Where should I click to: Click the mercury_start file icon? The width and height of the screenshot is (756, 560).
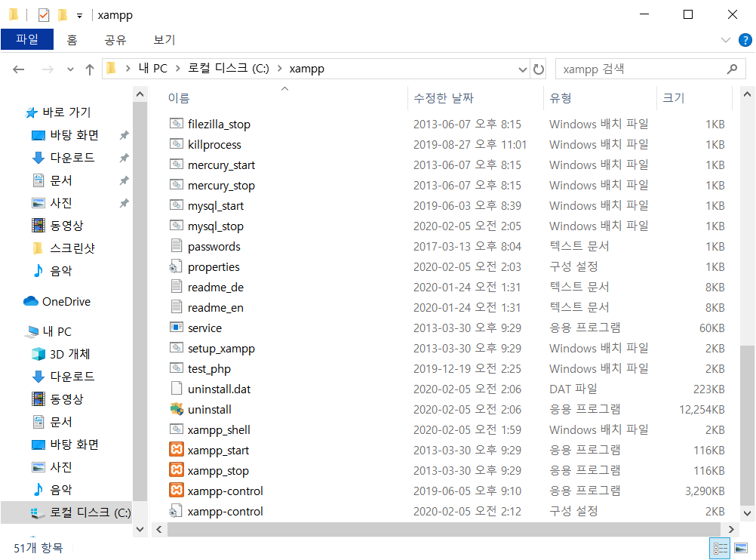(x=177, y=165)
